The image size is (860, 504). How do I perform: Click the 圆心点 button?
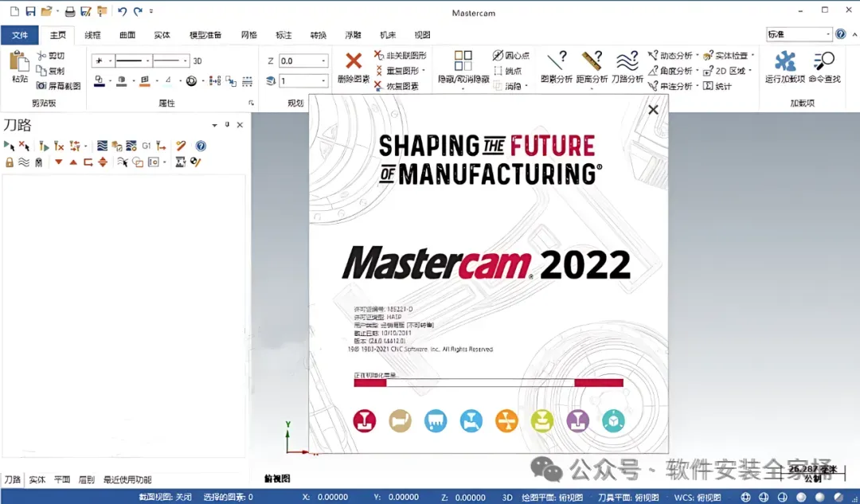pos(510,56)
